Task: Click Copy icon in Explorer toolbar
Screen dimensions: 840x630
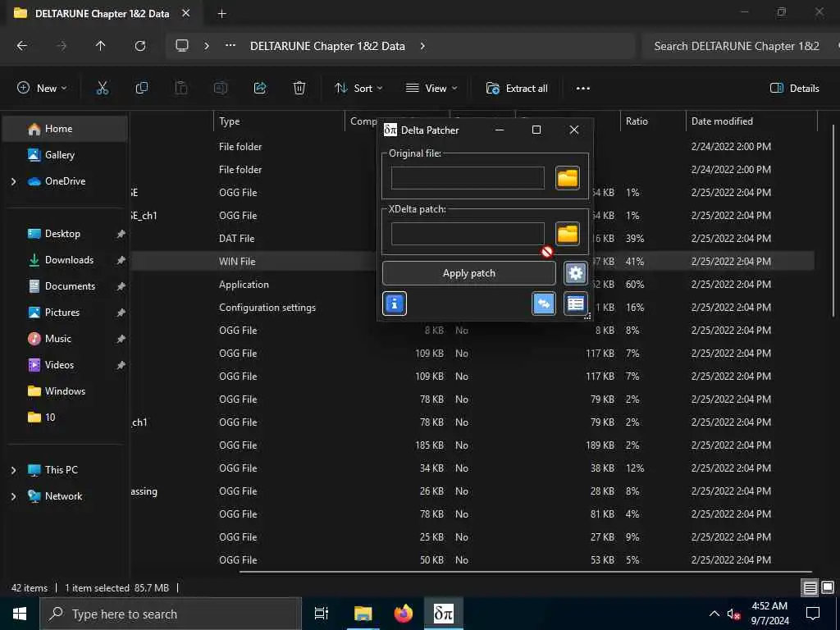Action: [x=141, y=89]
